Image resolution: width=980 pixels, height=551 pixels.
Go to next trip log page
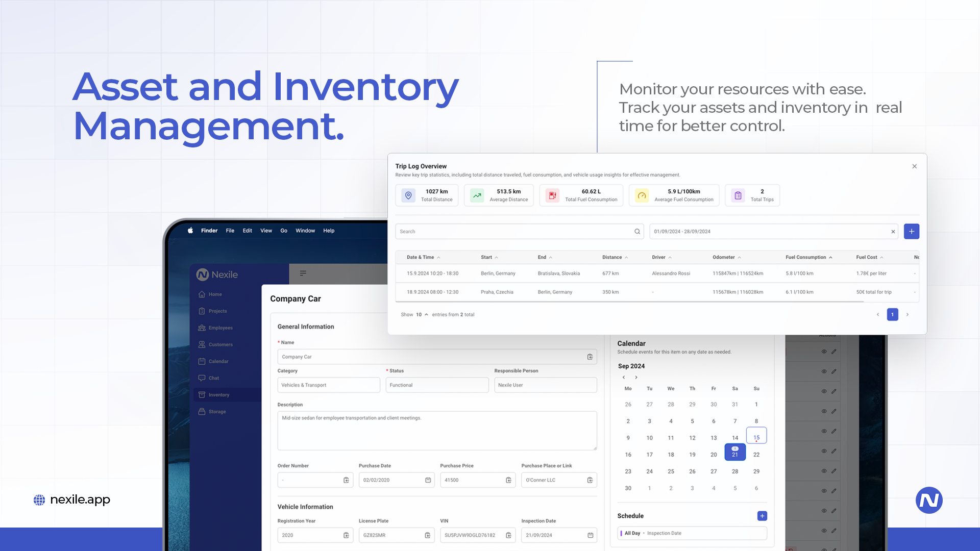[908, 315]
